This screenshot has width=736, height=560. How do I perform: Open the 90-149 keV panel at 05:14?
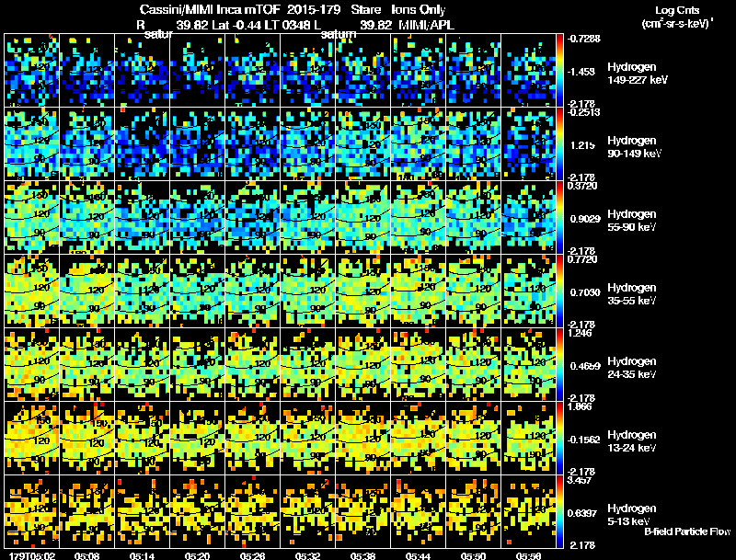click(143, 144)
